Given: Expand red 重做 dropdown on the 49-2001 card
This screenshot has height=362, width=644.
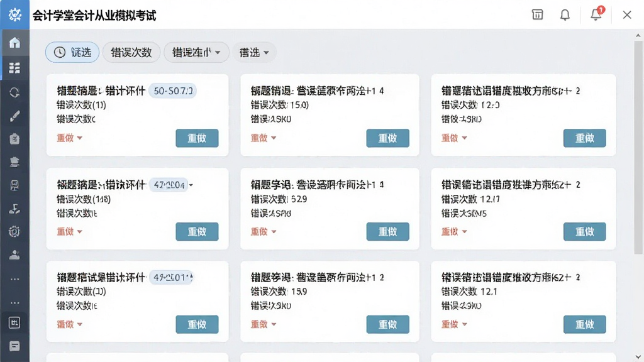Looking at the screenshot, I should coord(69,324).
